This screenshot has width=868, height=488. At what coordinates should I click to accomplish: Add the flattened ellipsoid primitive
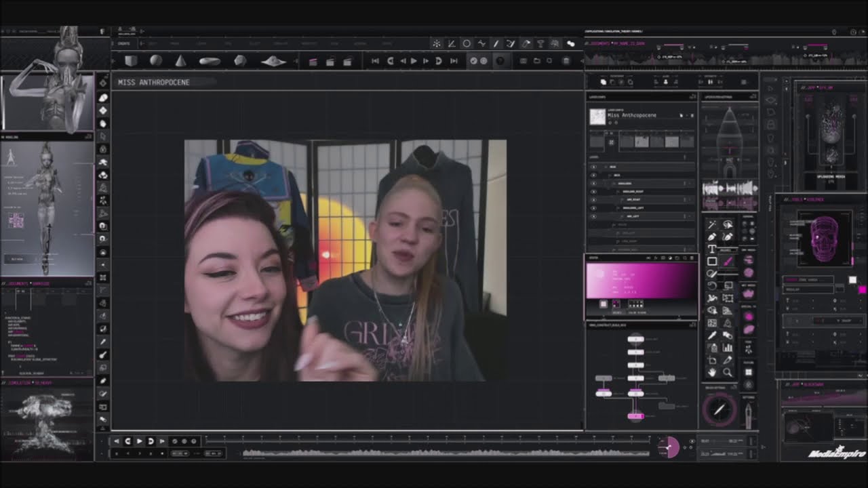tap(210, 61)
